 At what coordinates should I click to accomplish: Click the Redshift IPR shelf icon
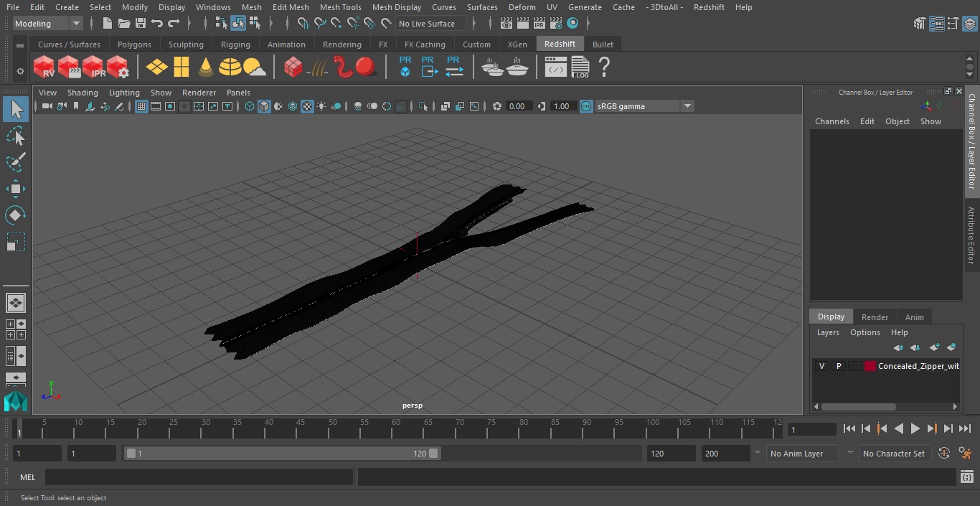(93, 67)
